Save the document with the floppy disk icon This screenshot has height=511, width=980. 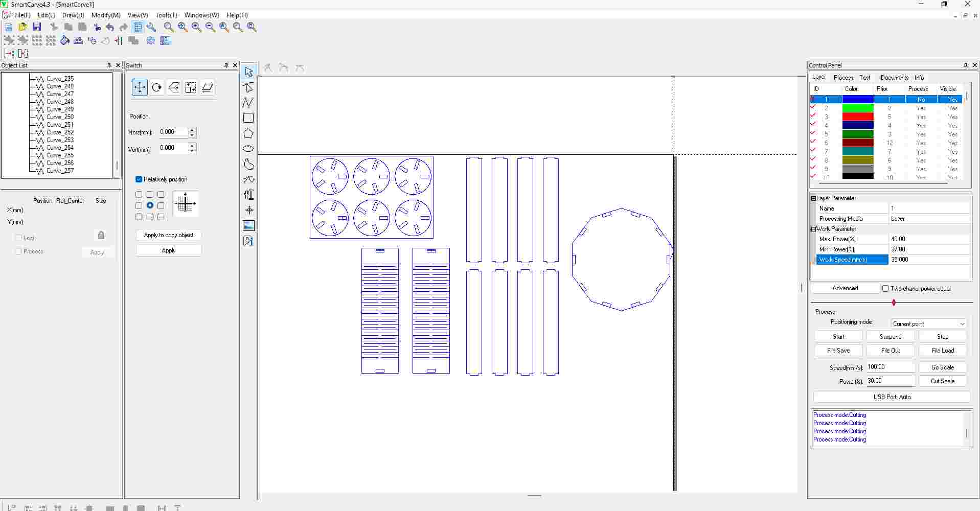[36, 27]
